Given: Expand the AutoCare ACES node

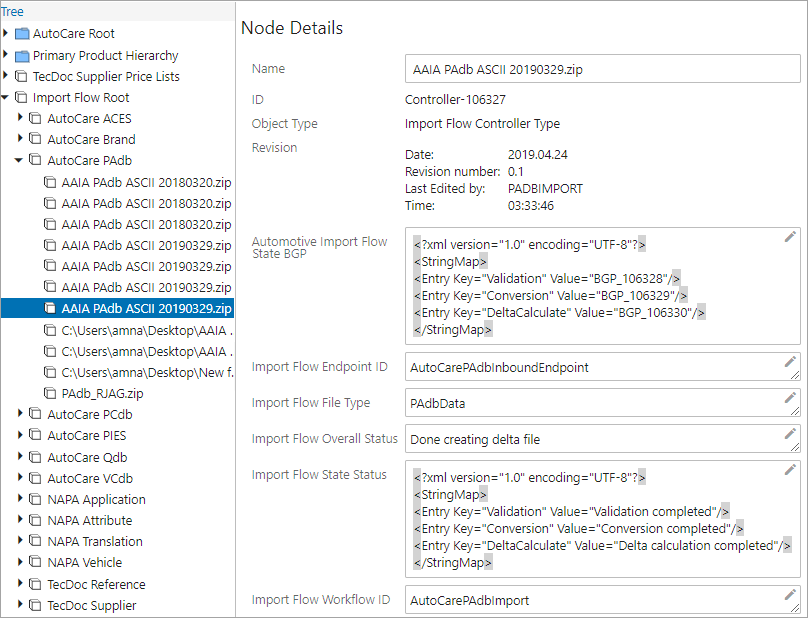Looking at the screenshot, I should [20, 118].
